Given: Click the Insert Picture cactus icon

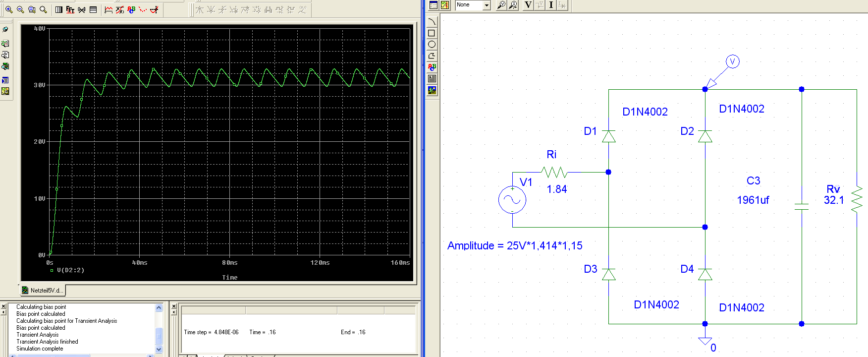Looking at the screenshot, I should pos(432,90).
